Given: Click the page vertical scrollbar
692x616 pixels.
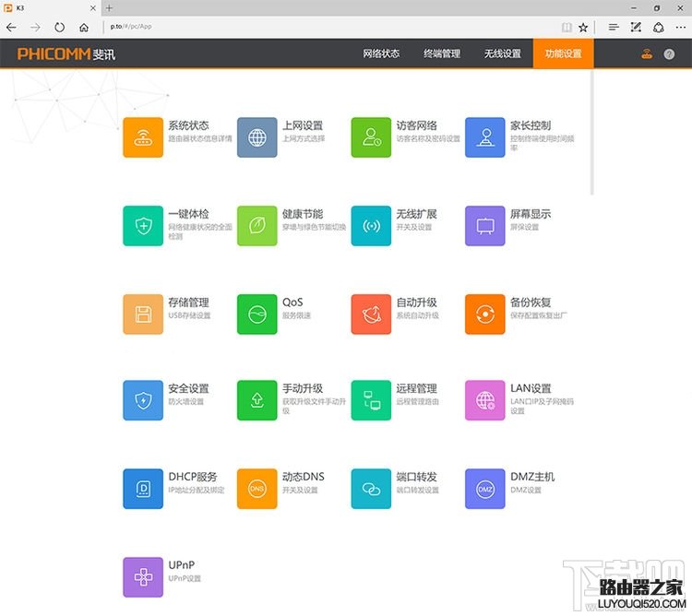Looking at the screenshot, I should (x=591, y=132).
